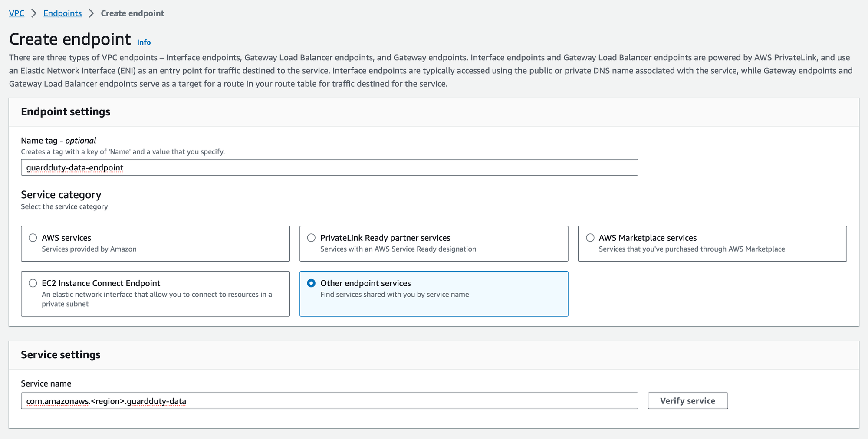Viewport: 868px width, 439px height.
Task: Select the AWS services radio option
Action: 33,238
